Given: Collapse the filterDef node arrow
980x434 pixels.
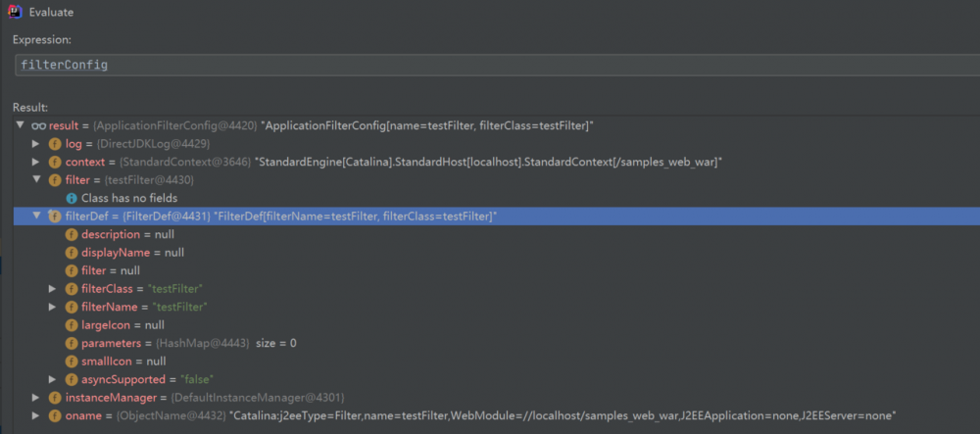Looking at the screenshot, I should [x=36, y=216].
